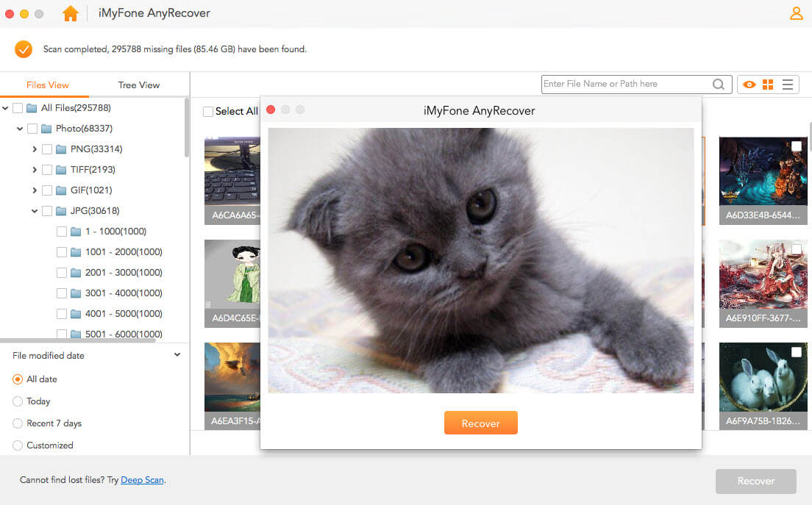
Task: Click the PNG folder icon
Action: pyautogui.click(x=62, y=149)
